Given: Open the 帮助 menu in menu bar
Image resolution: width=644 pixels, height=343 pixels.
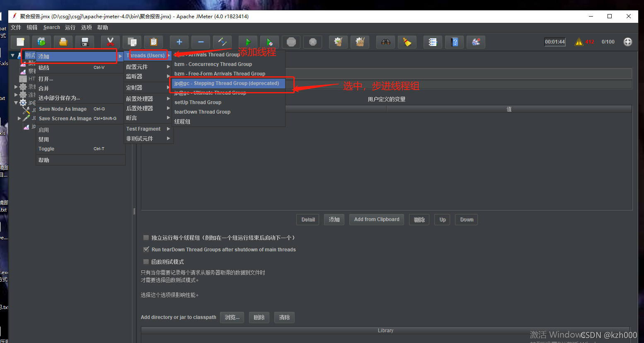Looking at the screenshot, I should [x=102, y=27].
